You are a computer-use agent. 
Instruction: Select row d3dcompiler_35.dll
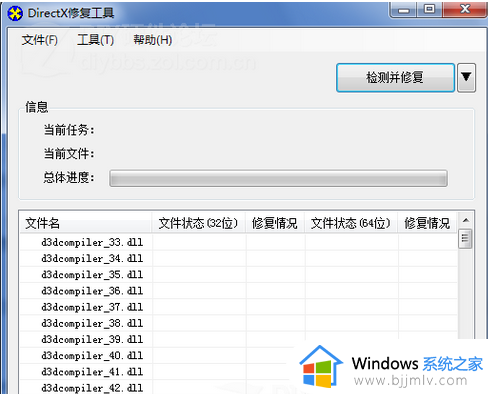[x=239, y=275]
